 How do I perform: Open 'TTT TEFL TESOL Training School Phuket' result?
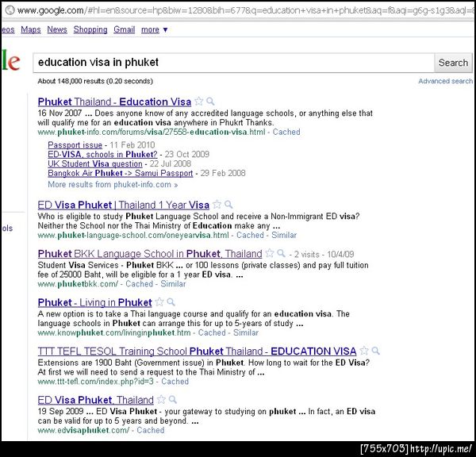pyautogui.click(x=197, y=351)
